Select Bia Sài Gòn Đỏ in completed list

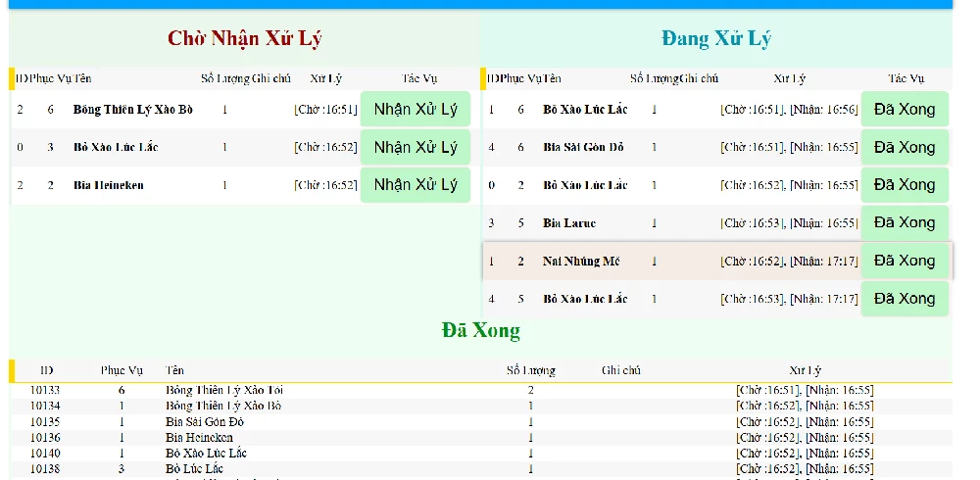pyautogui.click(x=205, y=422)
